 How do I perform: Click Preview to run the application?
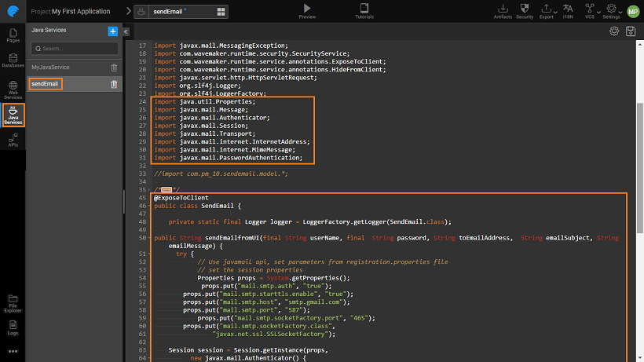pos(307,10)
